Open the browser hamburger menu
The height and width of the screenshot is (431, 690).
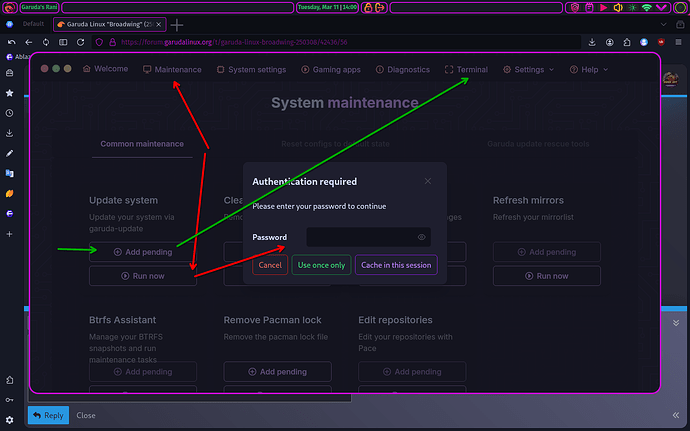pyautogui.click(x=679, y=42)
